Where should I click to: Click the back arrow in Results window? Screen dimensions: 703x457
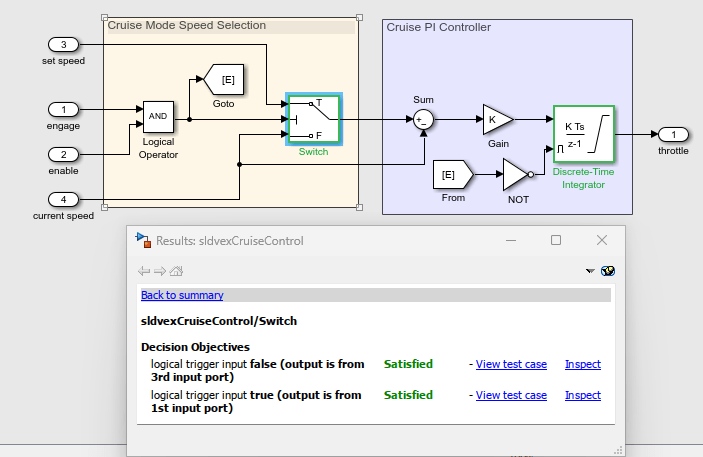(x=144, y=271)
